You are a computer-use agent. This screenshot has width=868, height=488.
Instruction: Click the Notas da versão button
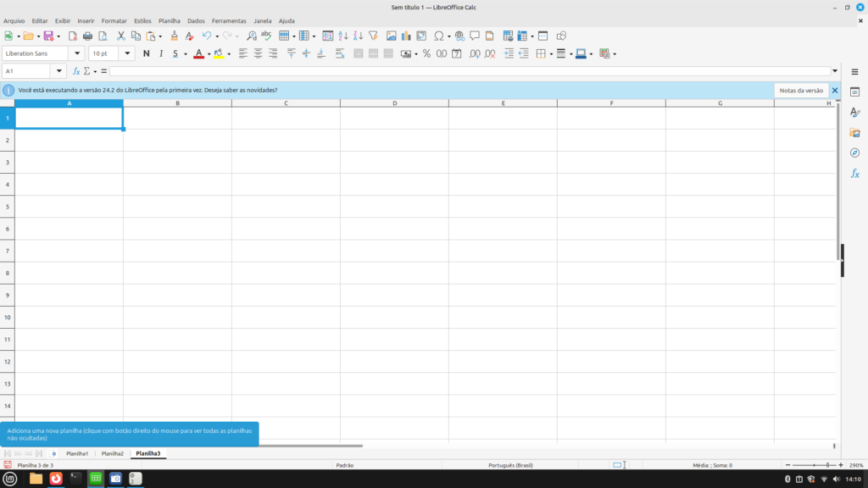801,90
